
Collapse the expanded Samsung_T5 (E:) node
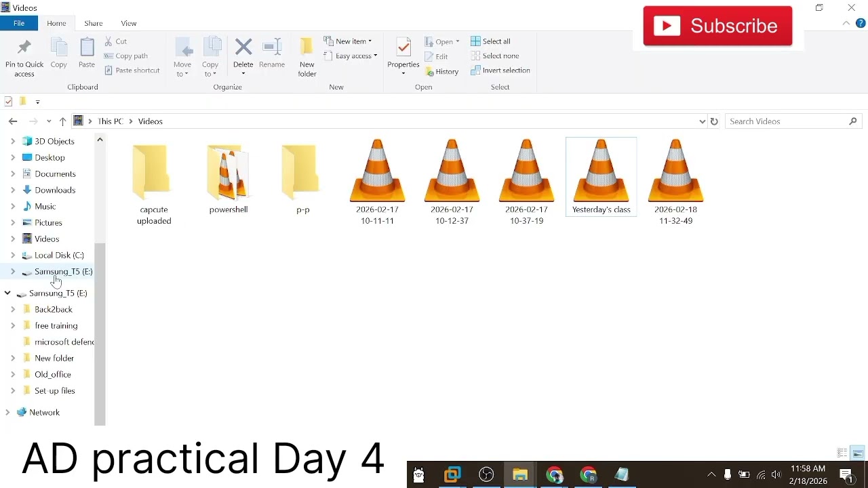pos(7,293)
